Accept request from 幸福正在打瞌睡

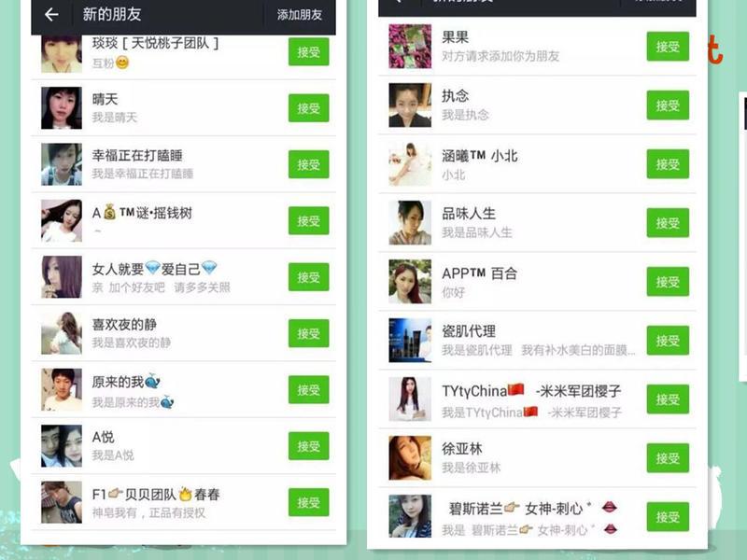(x=309, y=164)
